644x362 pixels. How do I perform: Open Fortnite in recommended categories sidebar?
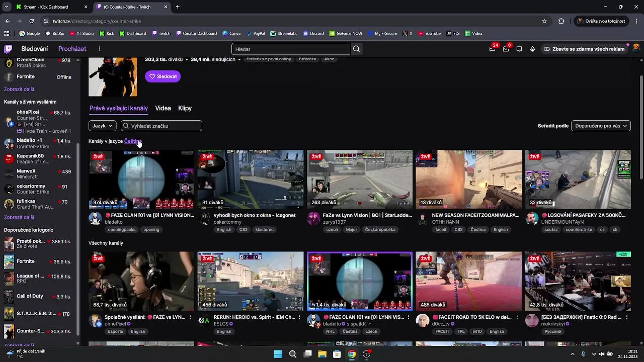(38, 261)
